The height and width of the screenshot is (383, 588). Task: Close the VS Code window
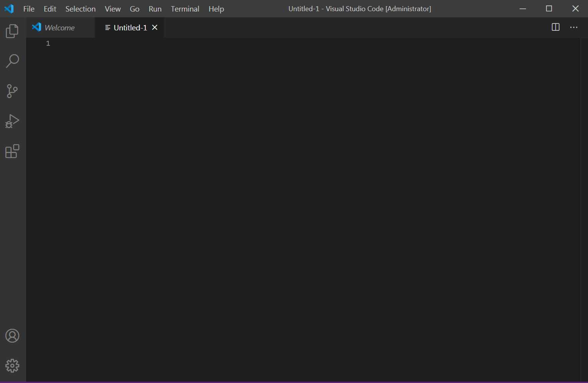pos(575,8)
